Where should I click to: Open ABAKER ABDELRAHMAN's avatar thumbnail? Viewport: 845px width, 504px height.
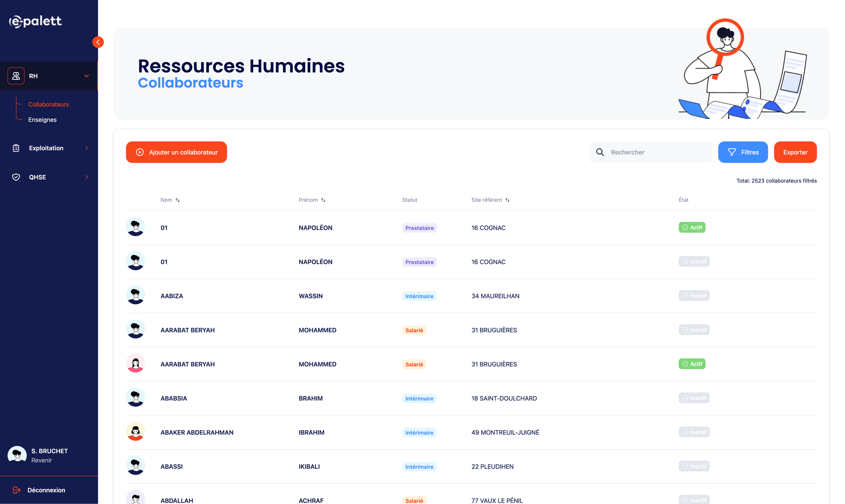point(136,432)
